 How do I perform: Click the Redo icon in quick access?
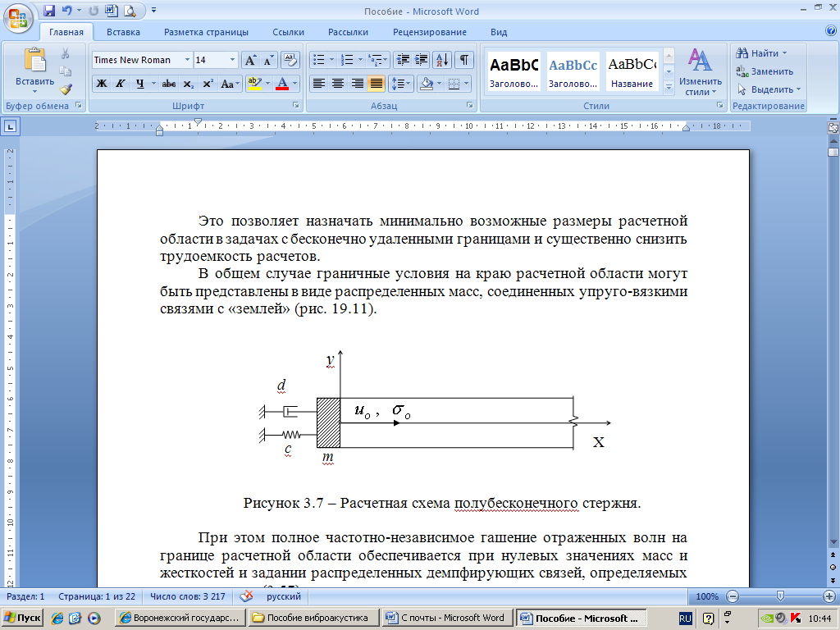coord(94,10)
